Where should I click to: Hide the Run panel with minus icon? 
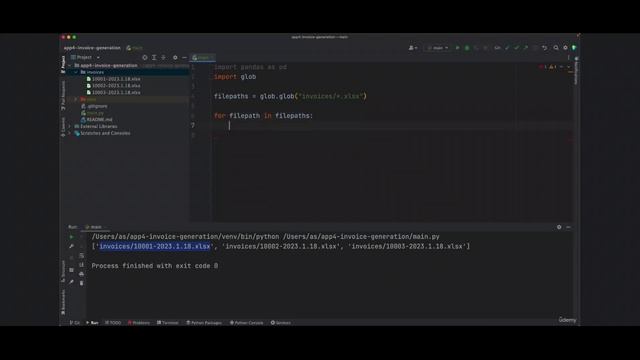pyautogui.click(x=568, y=227)
